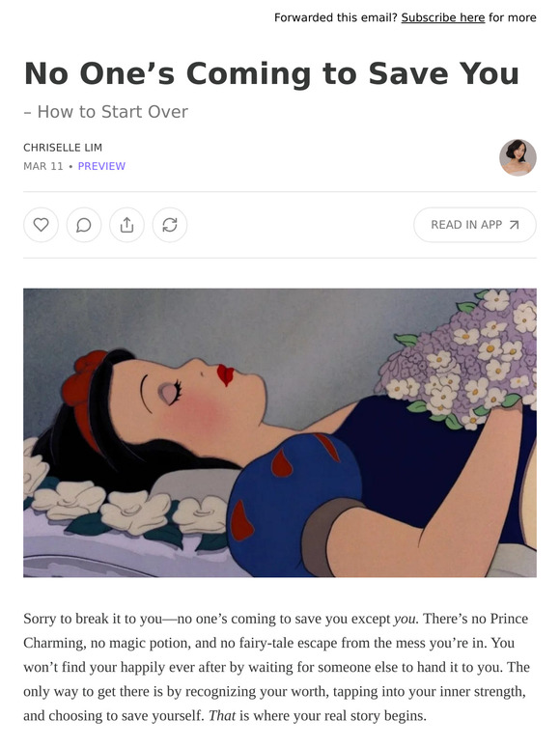This screenshot has width=560, height=747.
Task: Open comments via speech bubble icon
Action: [x=84, y=224]
